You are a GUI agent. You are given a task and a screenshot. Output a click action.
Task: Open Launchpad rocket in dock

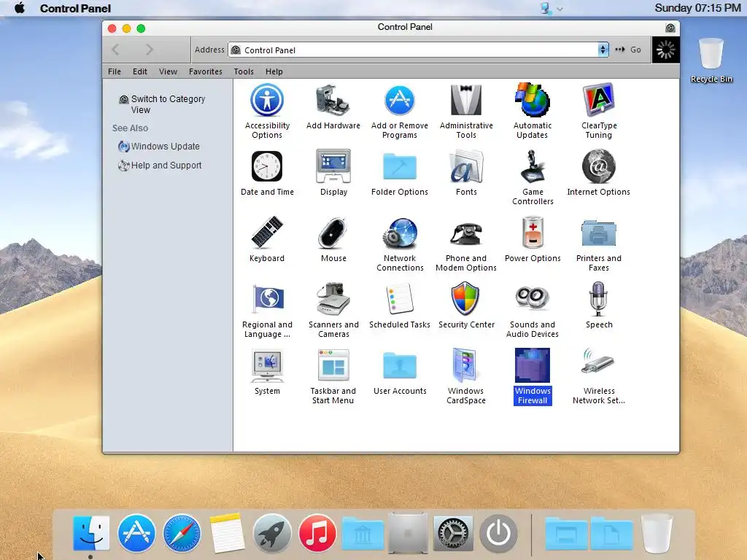click(x=272, y=533)
